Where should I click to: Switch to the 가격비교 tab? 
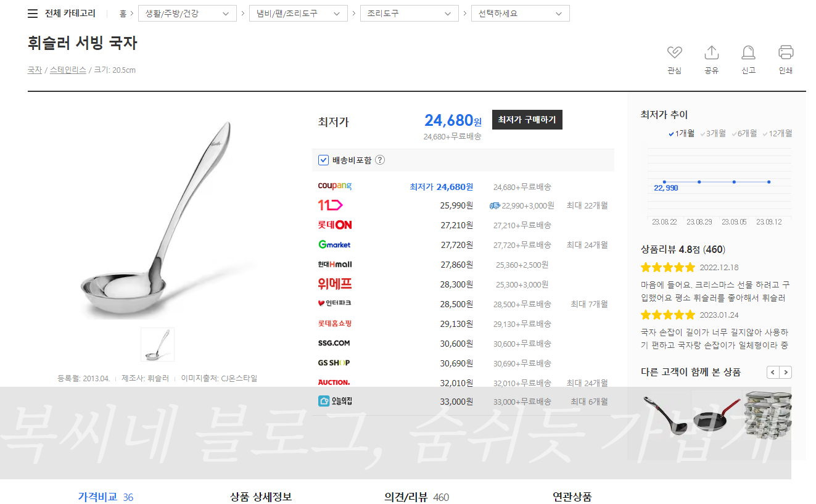point(105,497)
